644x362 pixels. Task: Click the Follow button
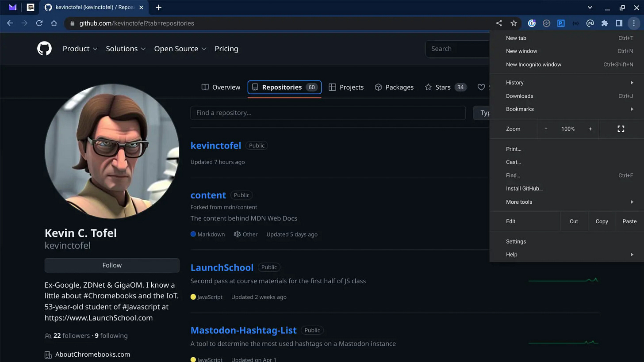(112, 265)
